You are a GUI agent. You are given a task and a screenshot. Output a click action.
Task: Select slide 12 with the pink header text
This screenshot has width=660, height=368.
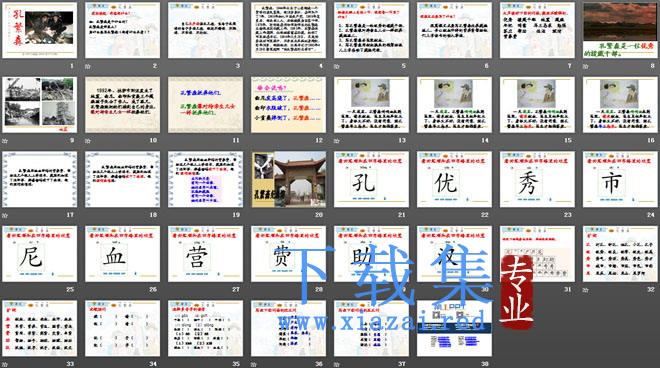[x=288, y=105]
